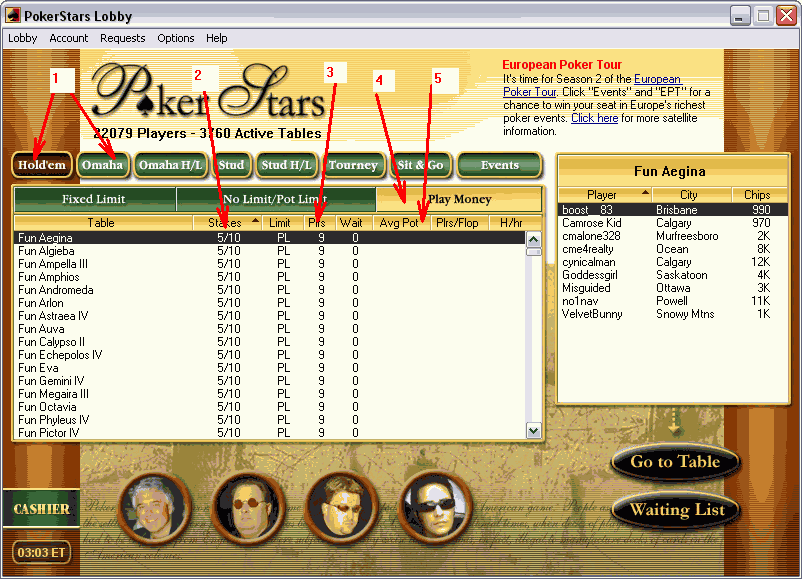Screen dimensions: 802x579
Task: Select player cynicalman in list
Action: coord(673,262)
